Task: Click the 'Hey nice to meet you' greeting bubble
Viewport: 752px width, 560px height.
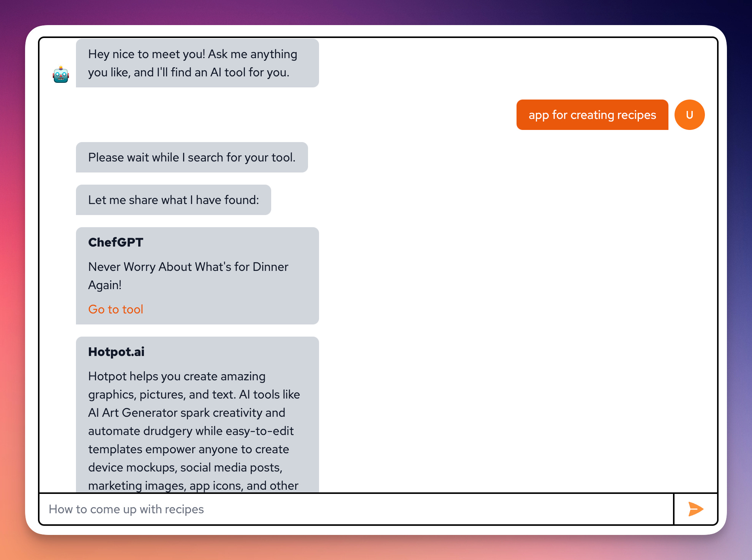Action: [197, 63]
